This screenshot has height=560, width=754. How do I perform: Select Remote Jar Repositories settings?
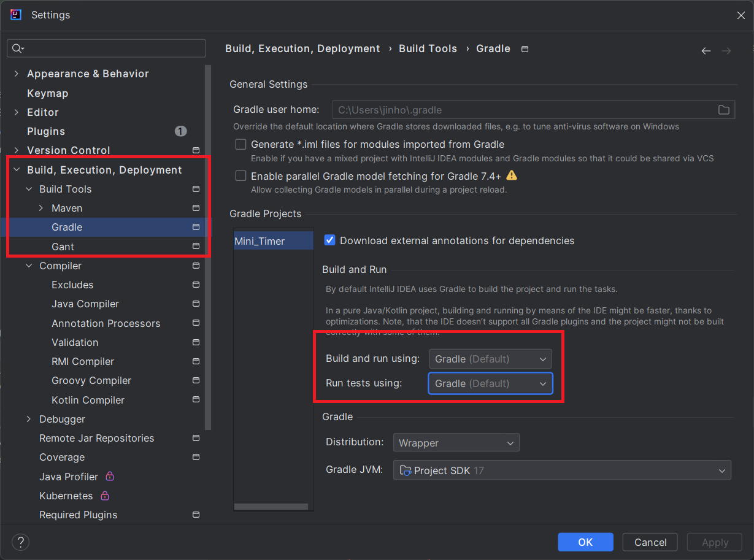[x=96, y=438]
